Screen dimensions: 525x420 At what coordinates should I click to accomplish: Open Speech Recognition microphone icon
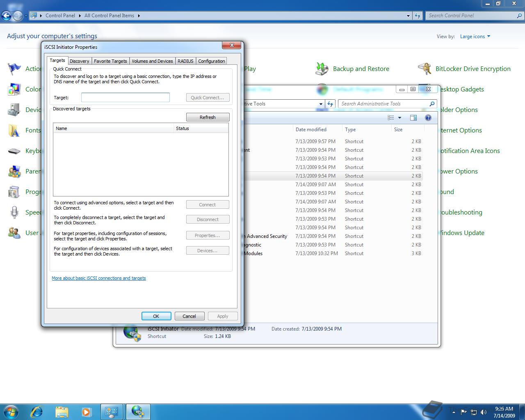pyautogui.click(x=14, y=212)
